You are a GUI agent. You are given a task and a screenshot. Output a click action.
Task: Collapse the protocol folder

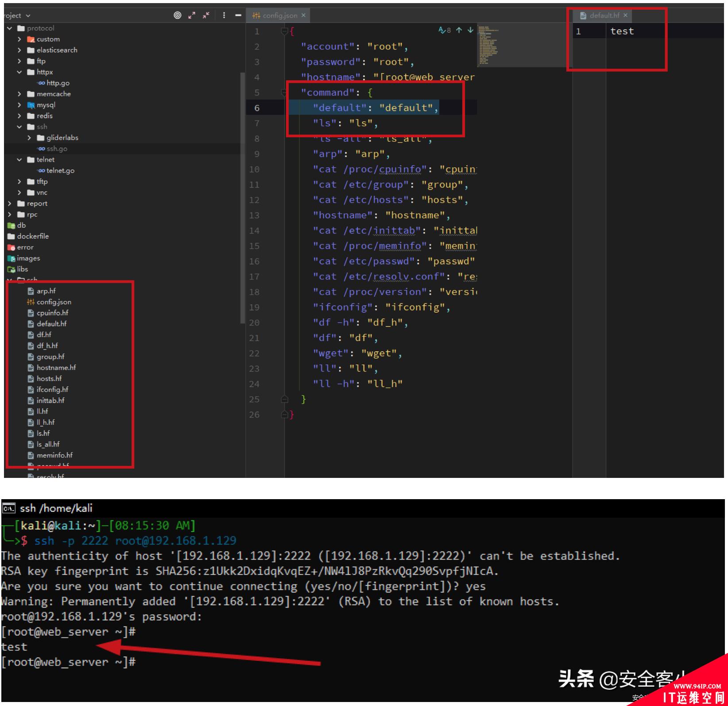[x=10, y=28]
